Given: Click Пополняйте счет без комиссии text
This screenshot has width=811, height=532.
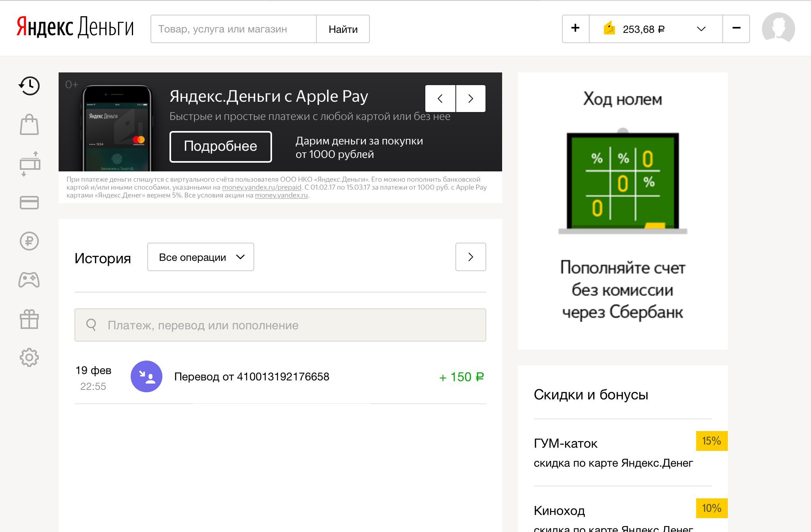Looking at the screenshot, I should coord(623,290).
